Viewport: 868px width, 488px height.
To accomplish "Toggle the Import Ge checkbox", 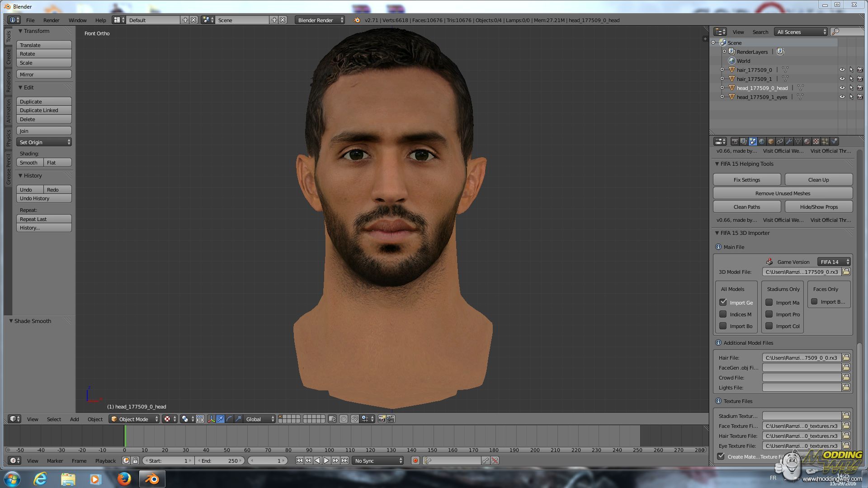I will pyautogui.click(x=723, y=302).
